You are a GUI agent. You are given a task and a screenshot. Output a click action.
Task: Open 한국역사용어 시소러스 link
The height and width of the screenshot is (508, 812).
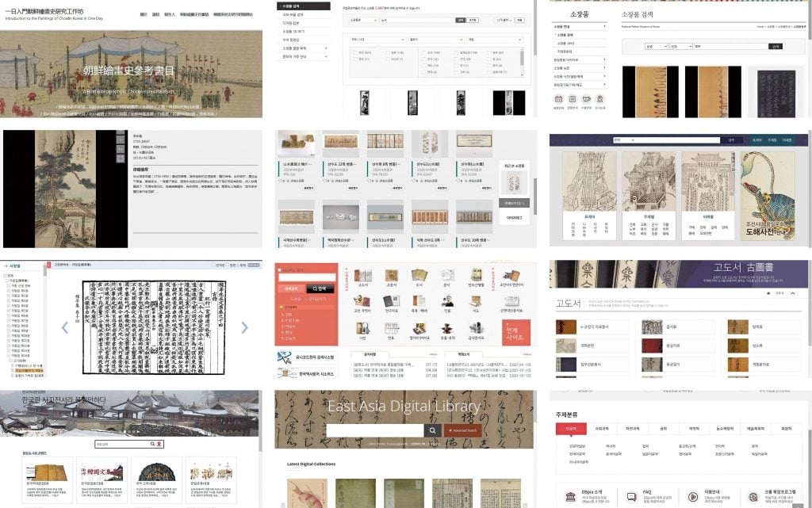308,373
